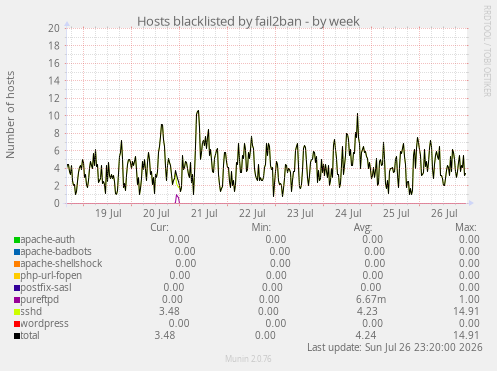Select the apache-badbots legend label

56,251
